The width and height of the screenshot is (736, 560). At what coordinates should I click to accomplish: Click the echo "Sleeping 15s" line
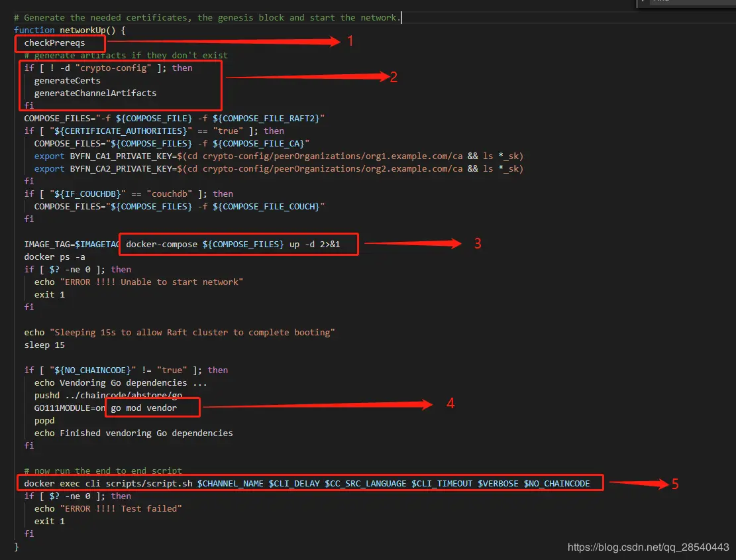[x=180, y=332]
